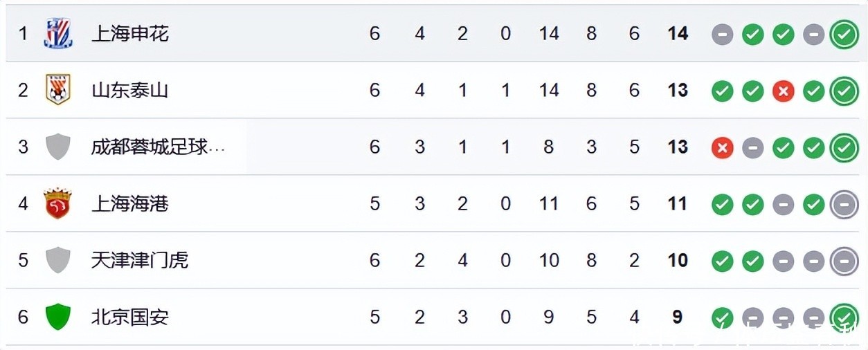This screenshot has width=868, height=350.
Task: Open the 山东泰山 team link
Action: tap(130, 90)
